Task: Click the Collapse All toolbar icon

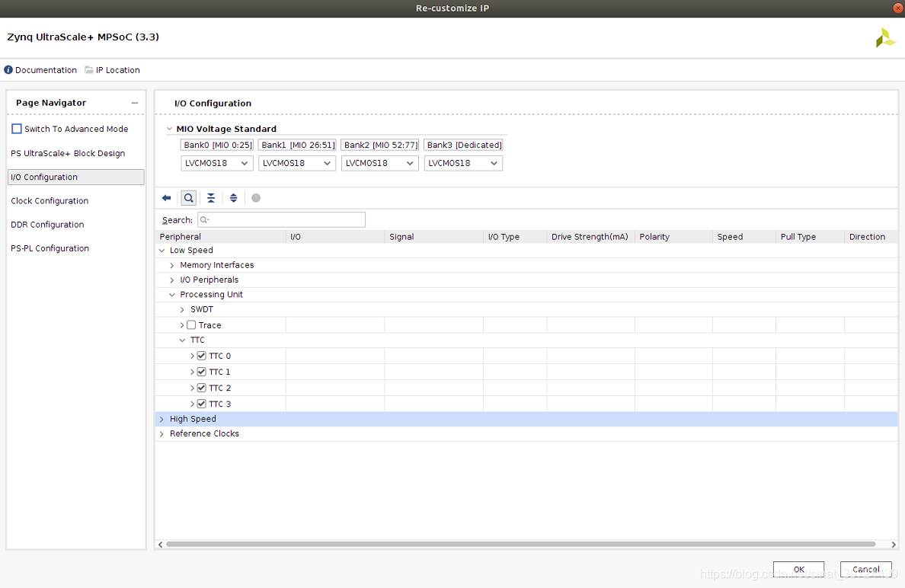Action: [211, 198]
